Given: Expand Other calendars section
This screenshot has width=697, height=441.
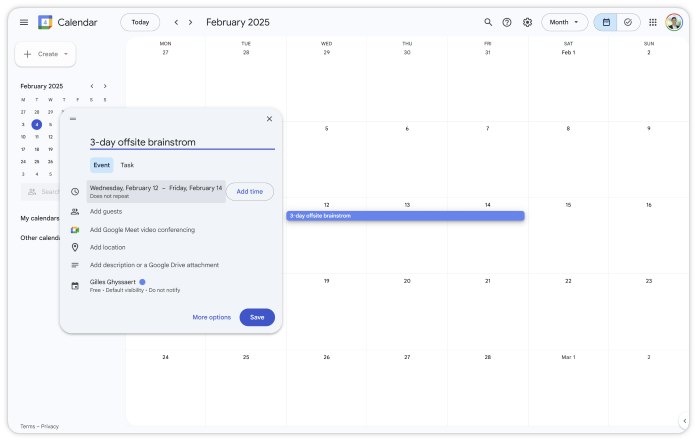Looking at the screenshot, I should click(x=40, y=238).
